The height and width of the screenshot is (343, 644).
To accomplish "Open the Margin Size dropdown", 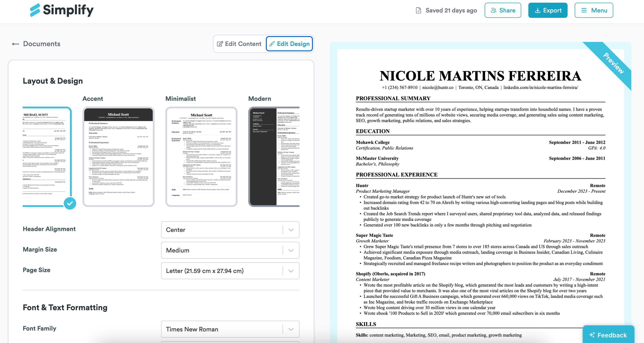I will 230,250.
